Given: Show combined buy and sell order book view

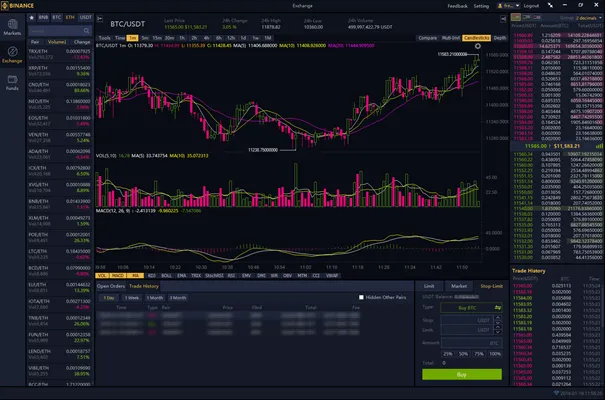Looking at the screenshot, I should [516, 17].
